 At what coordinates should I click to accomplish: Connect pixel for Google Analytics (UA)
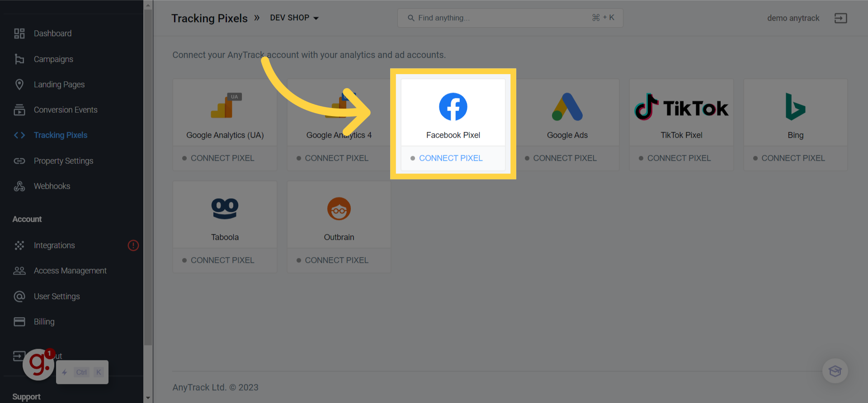(x=222, y=158)
